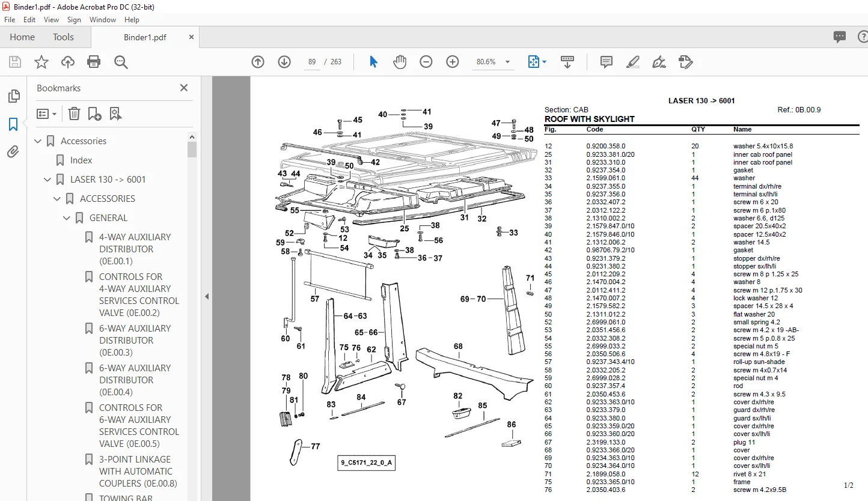Click the page number input field

pyautogui.click(x=312, y=62)
